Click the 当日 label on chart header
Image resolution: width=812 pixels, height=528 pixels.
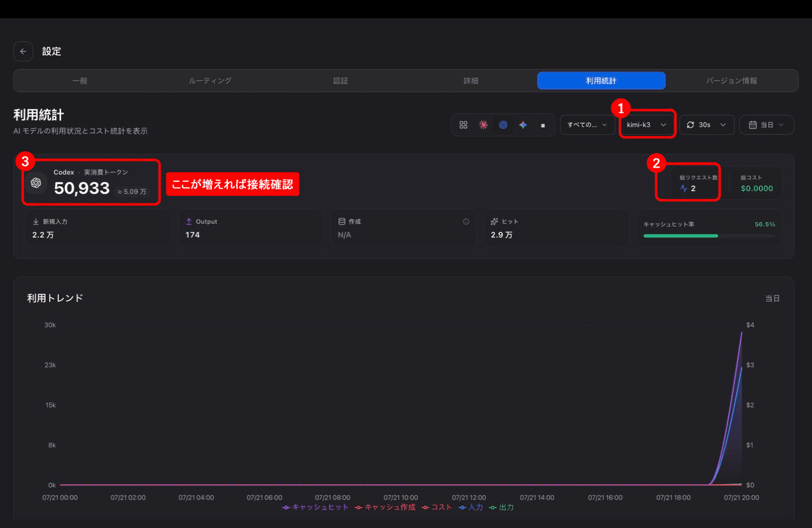coord(772,298)
